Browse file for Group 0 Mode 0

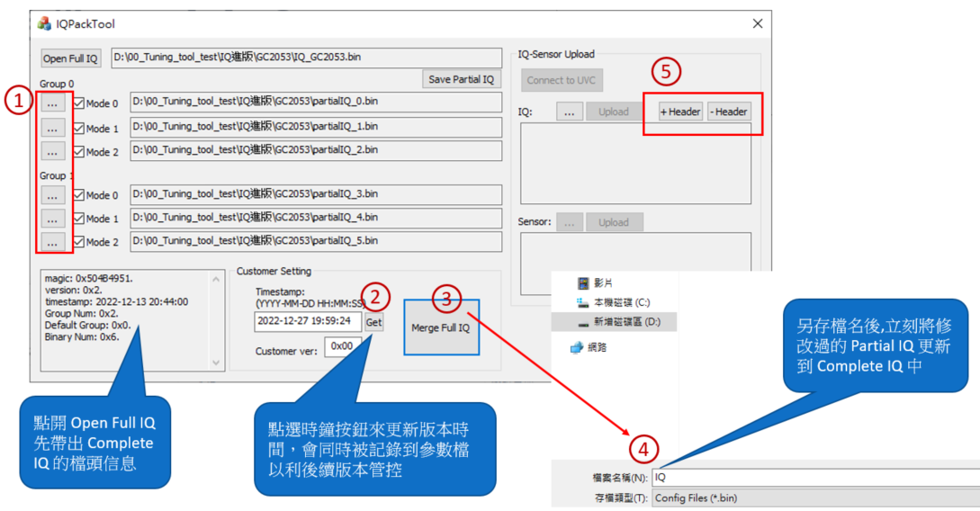pyautogui.click(x=53, y=104)
